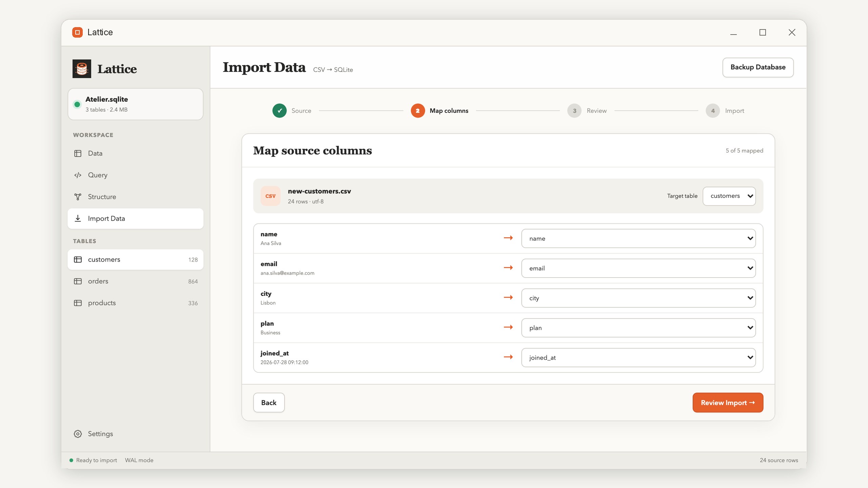Click the mapping arrow in email row
The height and width of the screenshot is (488, 868).
(508, 268)
